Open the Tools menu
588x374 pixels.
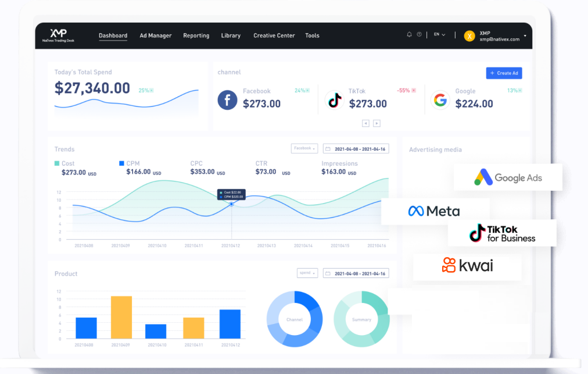tap(312, 35)
